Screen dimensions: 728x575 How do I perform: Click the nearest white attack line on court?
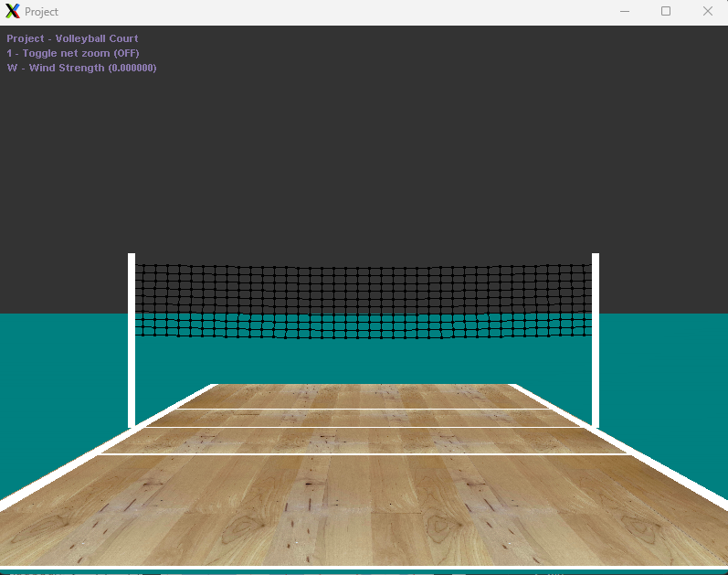coord(365,453)
